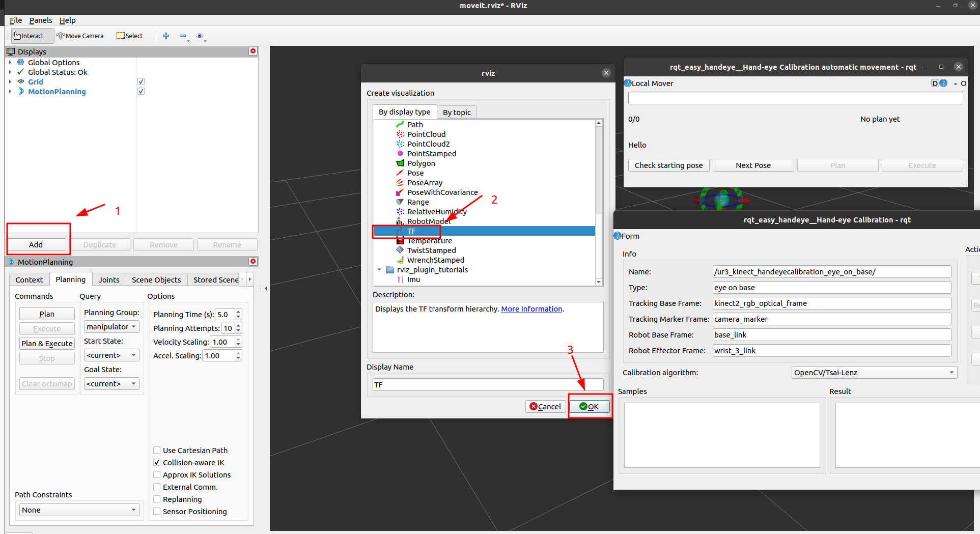
Task: Expand Grid tree item
Action: click(x=10, y=81)
